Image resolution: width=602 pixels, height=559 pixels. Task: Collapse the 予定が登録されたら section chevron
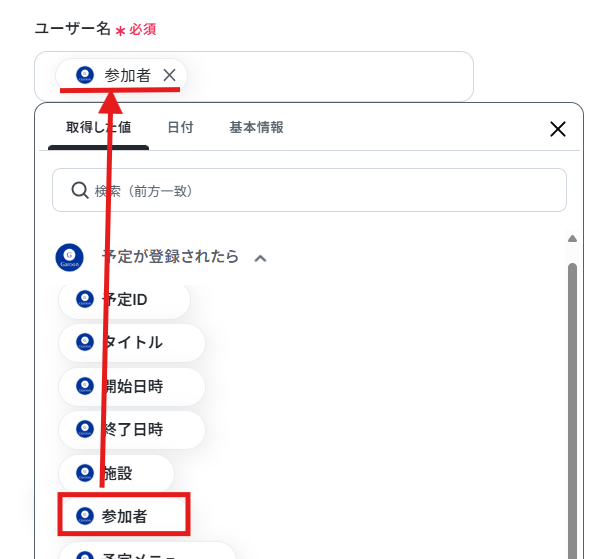pos(260,258)
